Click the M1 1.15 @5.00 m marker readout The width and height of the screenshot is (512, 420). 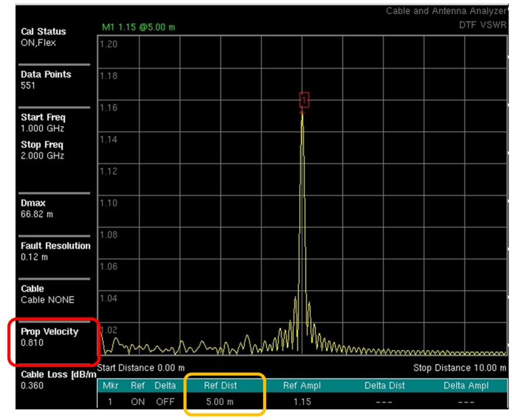click(138, 27)
